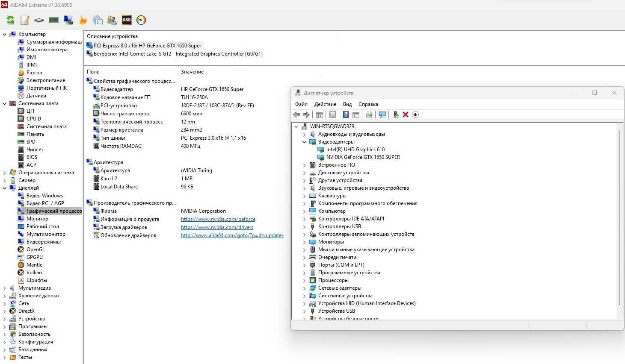Viewport: 625px width, 364px height.
Task: Select Суммарная информация tree item
Action: pos(50,42)
